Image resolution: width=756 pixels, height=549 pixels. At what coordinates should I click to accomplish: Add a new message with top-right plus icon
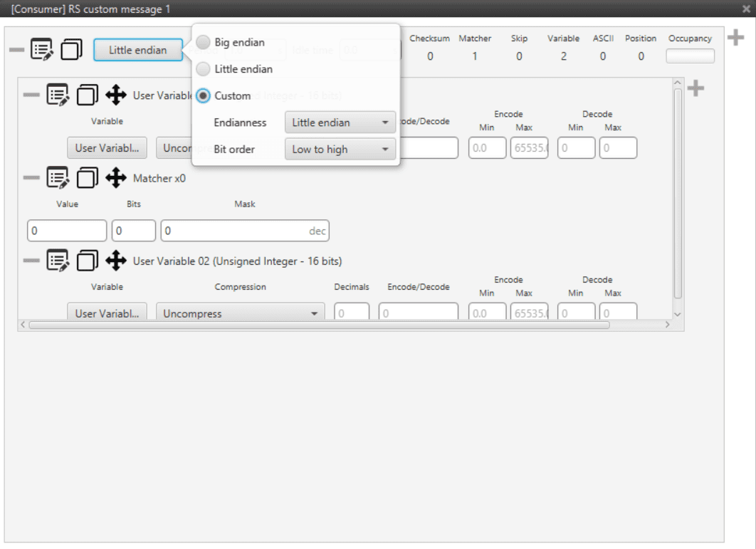coord(736,38)
